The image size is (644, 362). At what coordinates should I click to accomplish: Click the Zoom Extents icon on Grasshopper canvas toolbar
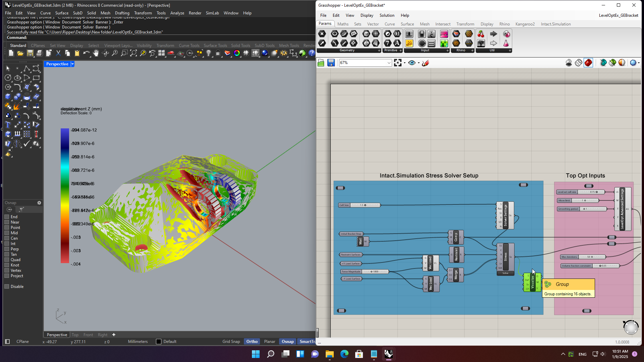(x=398, y=63)
